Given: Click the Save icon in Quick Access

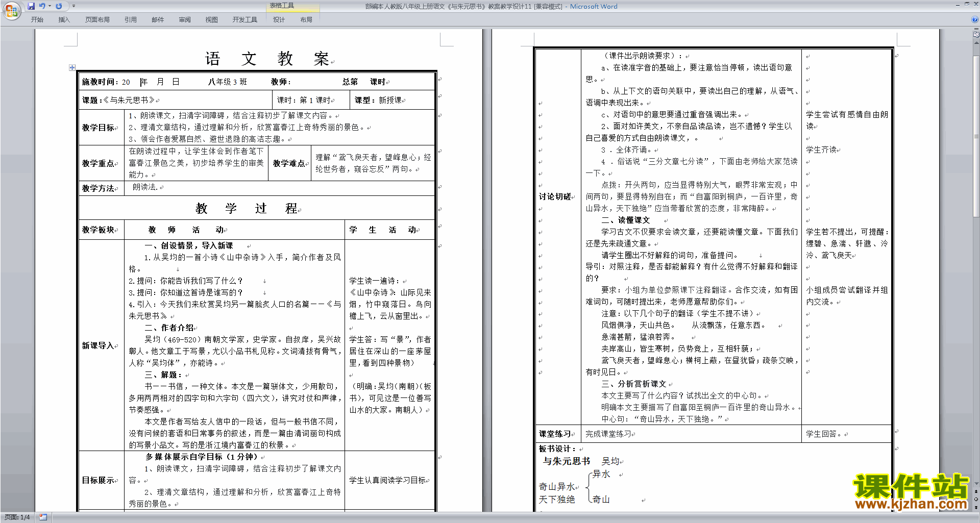Looking at the screenshot, I should tap(31, 6).
